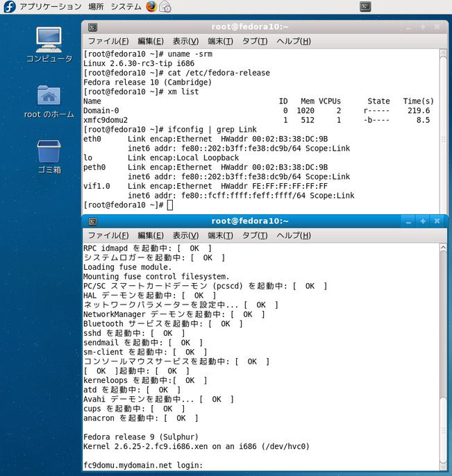Open タブ(T) menu in upper terminal
The image size is (452, 476).
click(255, 41)
